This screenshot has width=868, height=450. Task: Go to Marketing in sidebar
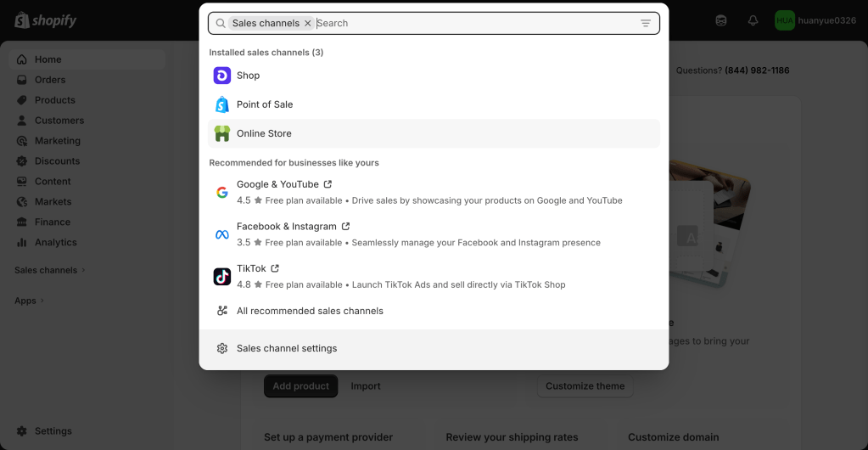pos(87,141)
